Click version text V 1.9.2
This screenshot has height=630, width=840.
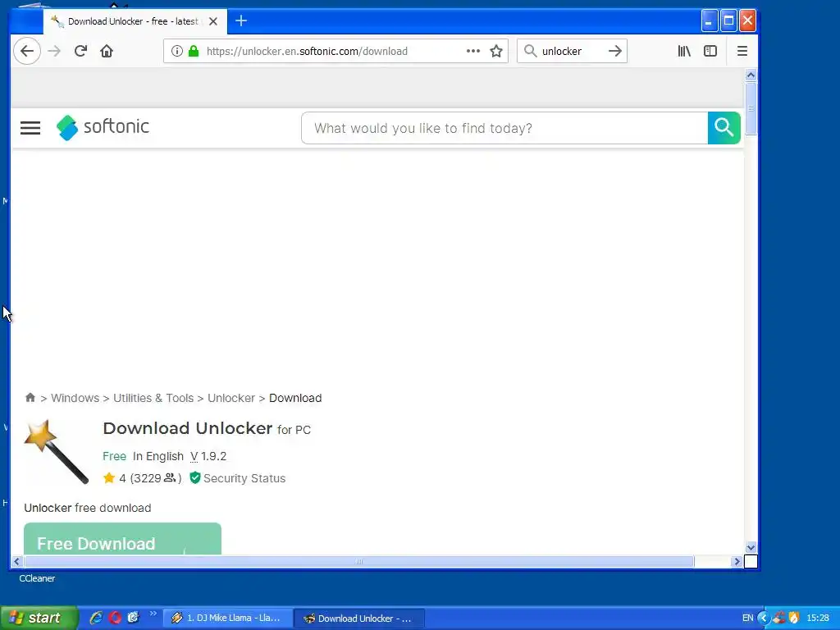click(208, 456)
